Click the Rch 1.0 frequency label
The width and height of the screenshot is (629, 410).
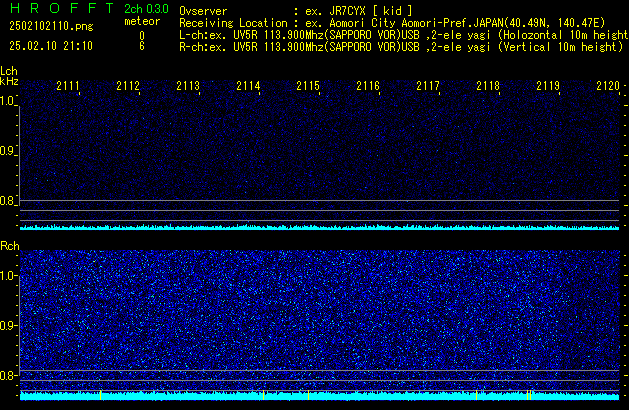[x=7, y=276]
